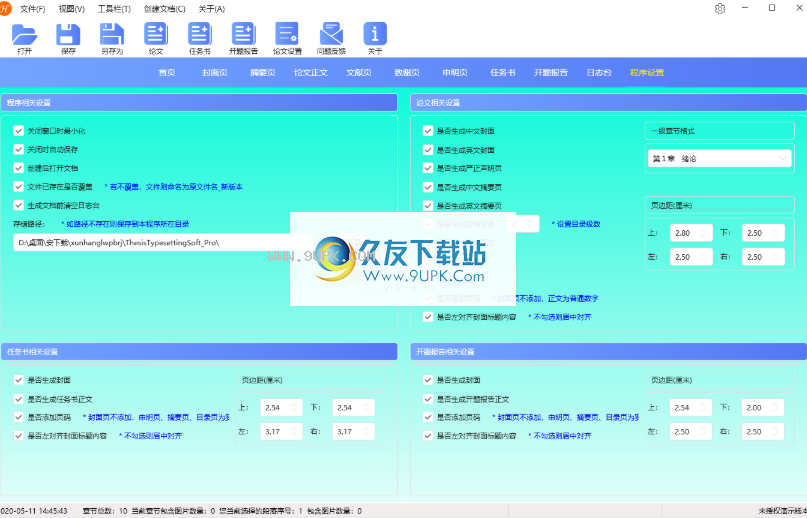807x518 pixels.
Task: Open 论文设置 (Thesis settings) icon
Action: coord(287,34)
